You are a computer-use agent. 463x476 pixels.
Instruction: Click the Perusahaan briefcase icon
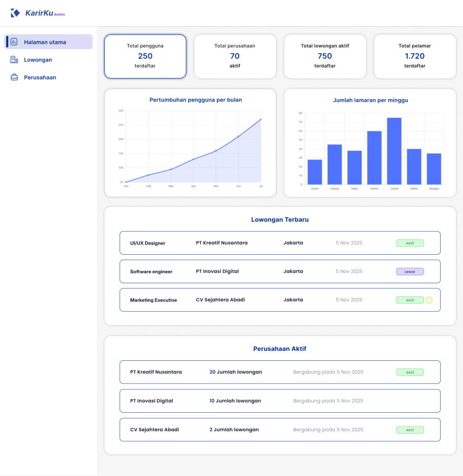click(14, 78)
